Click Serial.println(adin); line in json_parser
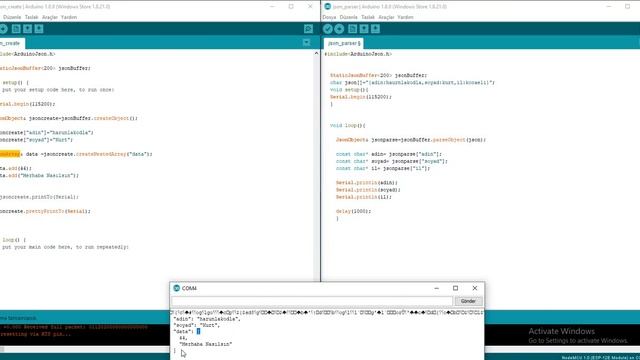Image resolution: width=640 pixels, height=360 pixels. (367, 182)
